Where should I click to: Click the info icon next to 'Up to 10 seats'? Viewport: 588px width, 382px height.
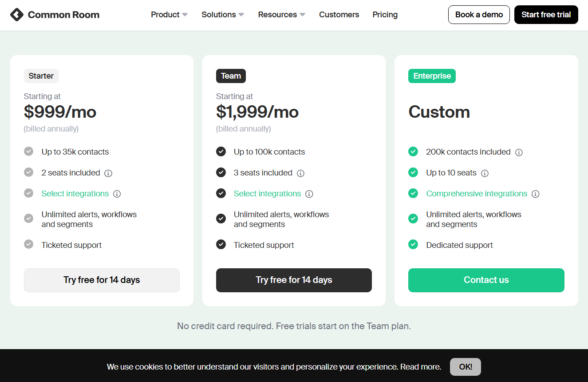point(485,173)
